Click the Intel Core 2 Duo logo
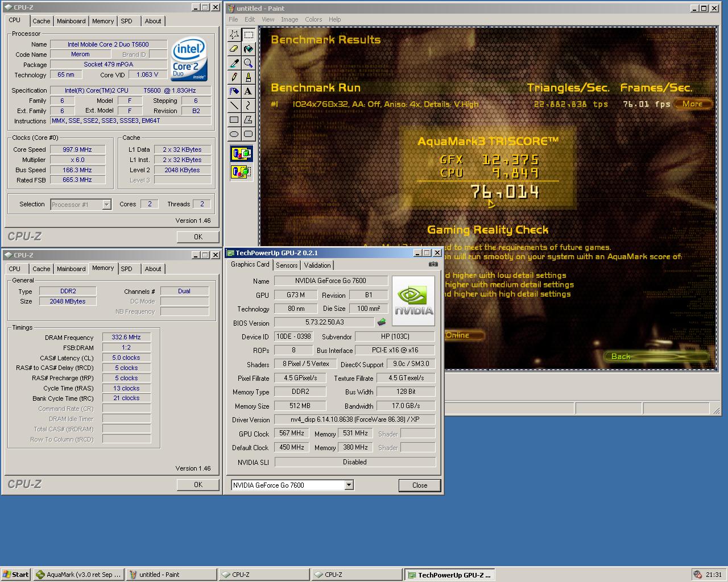Screen dimensions: 728x582 189,60
